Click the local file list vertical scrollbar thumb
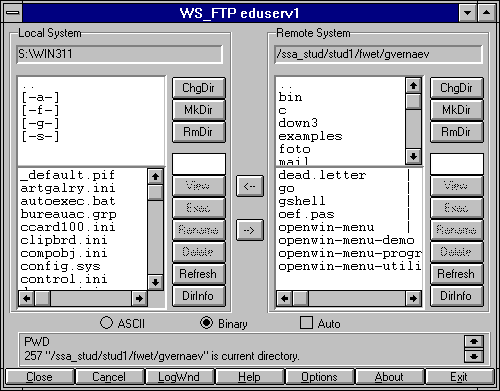 click(x=155, y=193)
